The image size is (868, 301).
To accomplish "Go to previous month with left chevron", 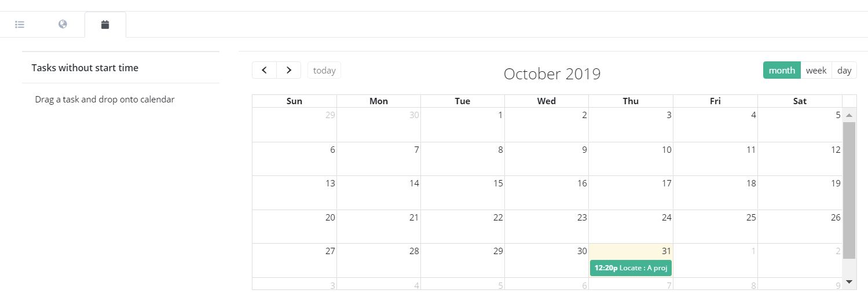I will 265,70.
